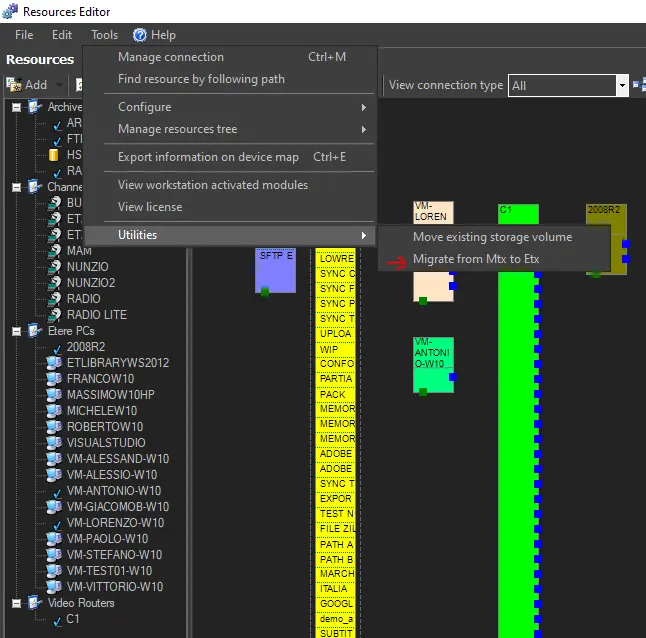646x638 pixels.
Task: Click the RADIO LITE channel icon
Action: 54,315
